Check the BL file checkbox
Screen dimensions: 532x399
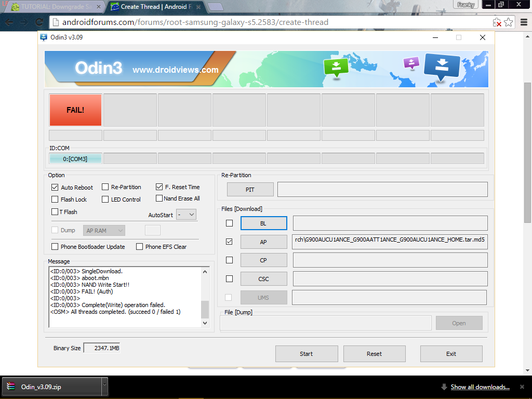click(229, 223)
